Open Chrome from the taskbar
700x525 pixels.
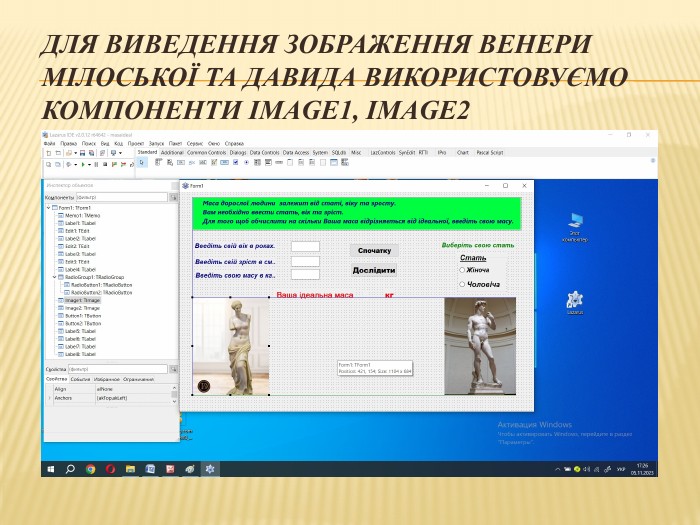click(91, 469)
